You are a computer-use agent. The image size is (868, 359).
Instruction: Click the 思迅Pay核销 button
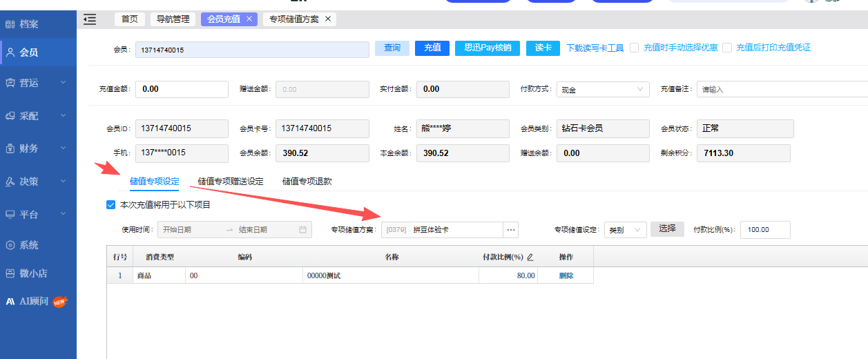coord(488,48)
